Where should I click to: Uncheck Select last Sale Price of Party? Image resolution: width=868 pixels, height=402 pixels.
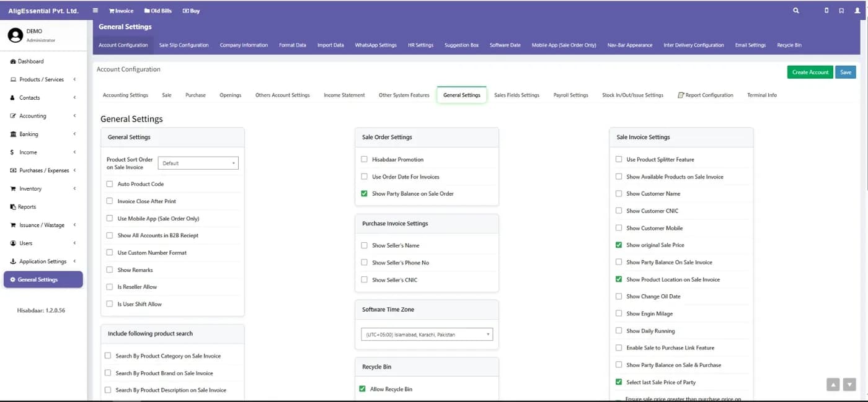point(619,382)
